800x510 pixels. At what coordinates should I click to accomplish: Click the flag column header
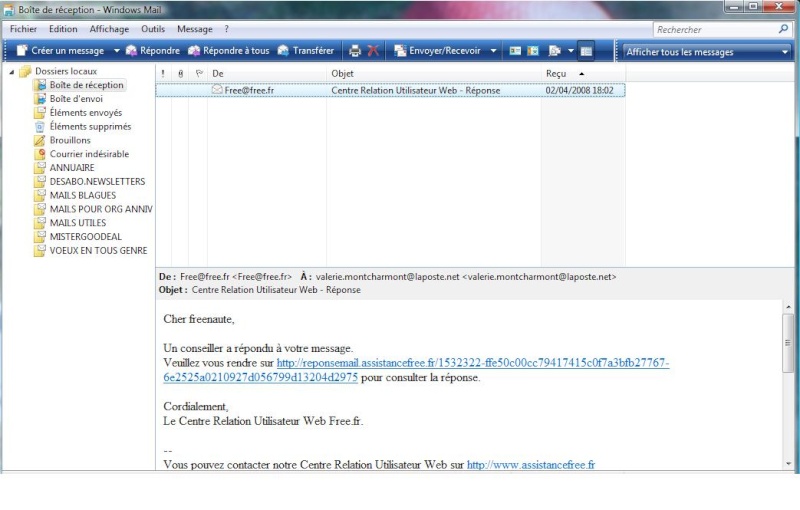[198, 73]
